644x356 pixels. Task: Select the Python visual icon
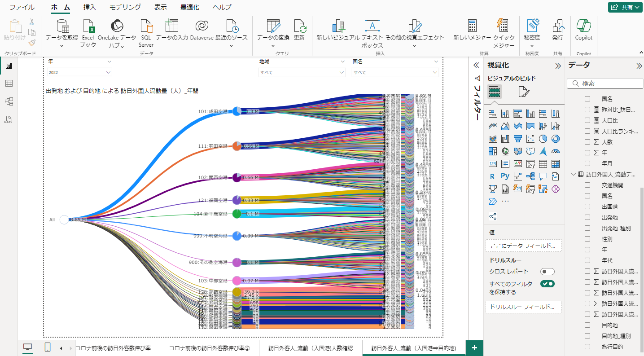point(505,176)
